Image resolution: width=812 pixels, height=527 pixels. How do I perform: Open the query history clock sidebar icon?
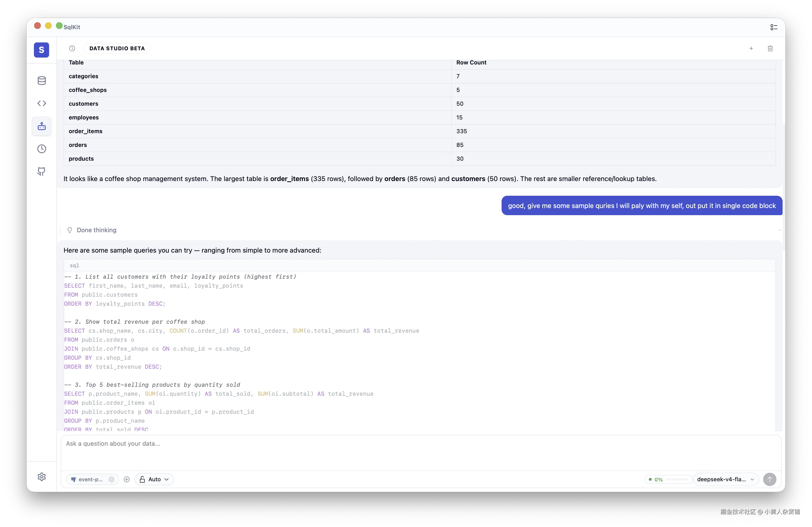42,149
